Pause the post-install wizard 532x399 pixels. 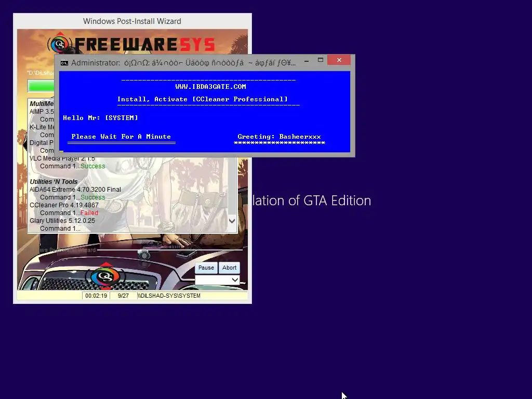point(206,268)
